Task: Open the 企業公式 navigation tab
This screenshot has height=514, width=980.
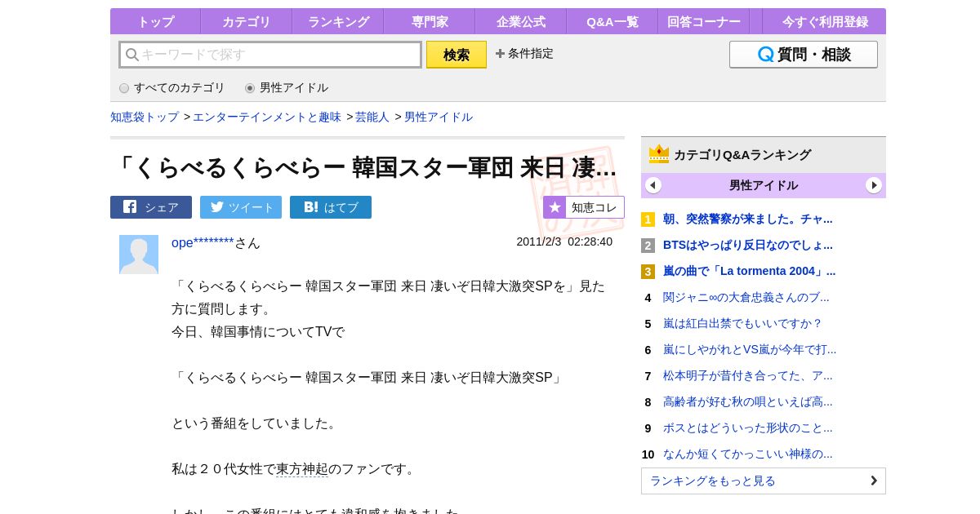Action: coord(521,22)
